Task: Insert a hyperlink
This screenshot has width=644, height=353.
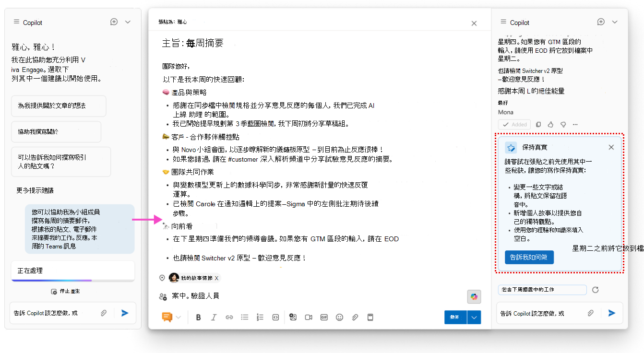Action: [229, 318]
